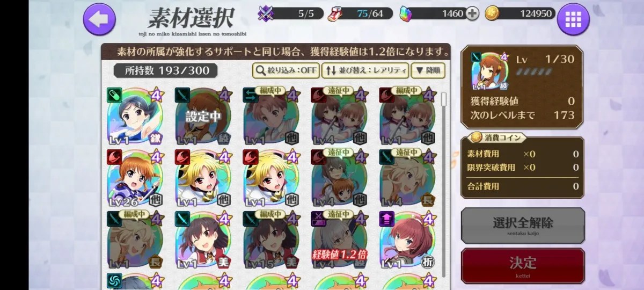The width and height of the screenshot is (644, 290).
Task: Tap the gold coin icon showing 124950
Action: [x=492, y=14]
